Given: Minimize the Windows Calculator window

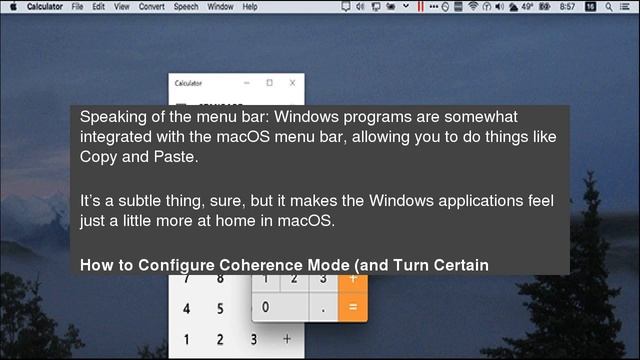Looking at the screenshot, I should (247, 83).
